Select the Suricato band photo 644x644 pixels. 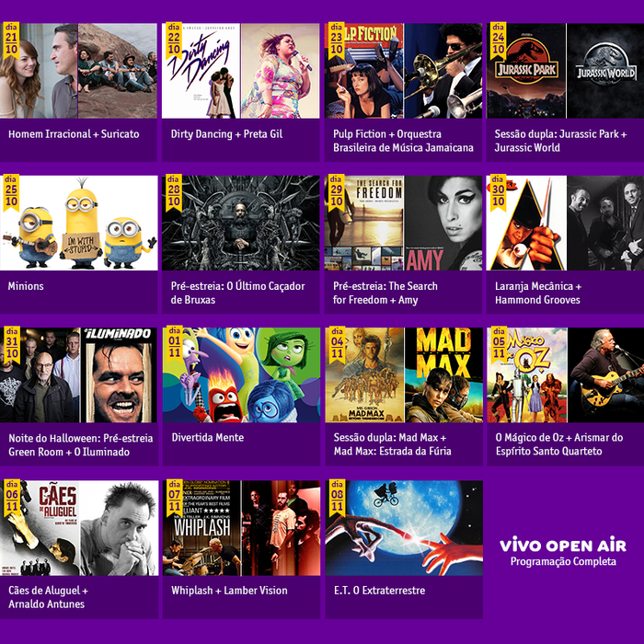click(x=118, y=71)
